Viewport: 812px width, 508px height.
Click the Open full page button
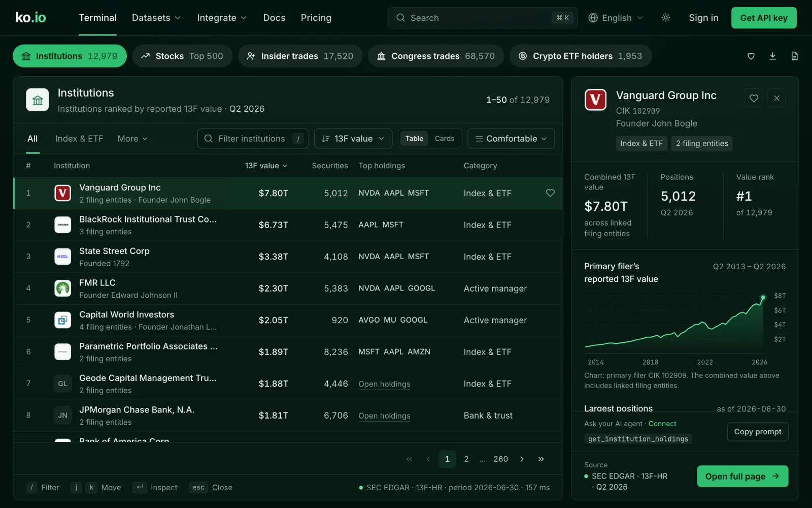742,476
